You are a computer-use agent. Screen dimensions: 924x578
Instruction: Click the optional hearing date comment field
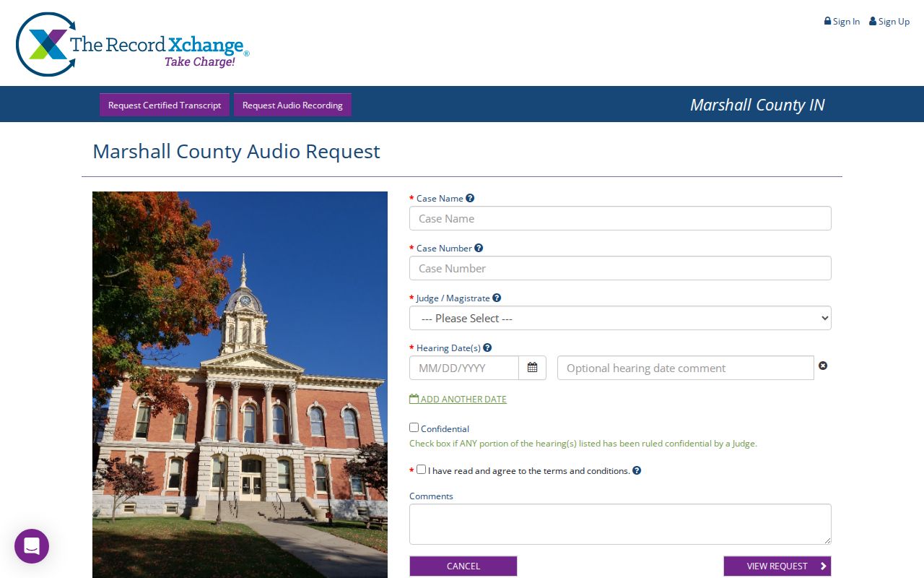(686, 368)
